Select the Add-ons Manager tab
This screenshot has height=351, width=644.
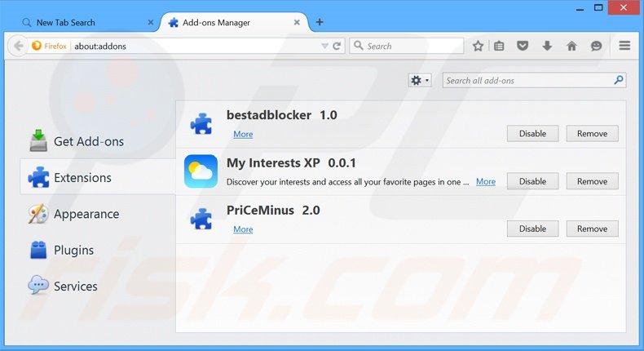point(234,23)
